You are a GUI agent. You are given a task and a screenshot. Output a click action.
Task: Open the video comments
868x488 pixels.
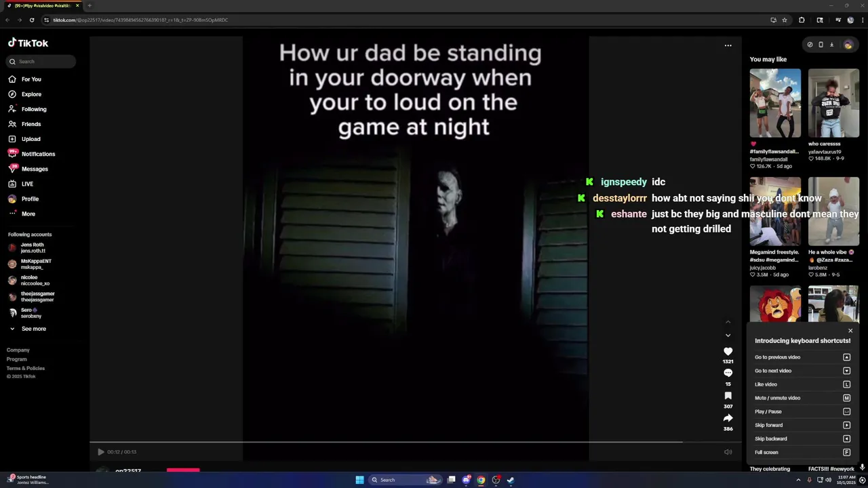point(728,373)
